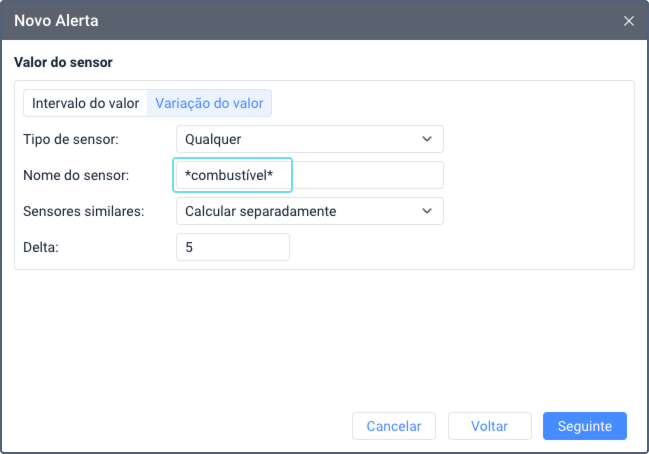Proceed with the Seguinte button
Viewport: 649px width, 454px height.
(584, 426)
